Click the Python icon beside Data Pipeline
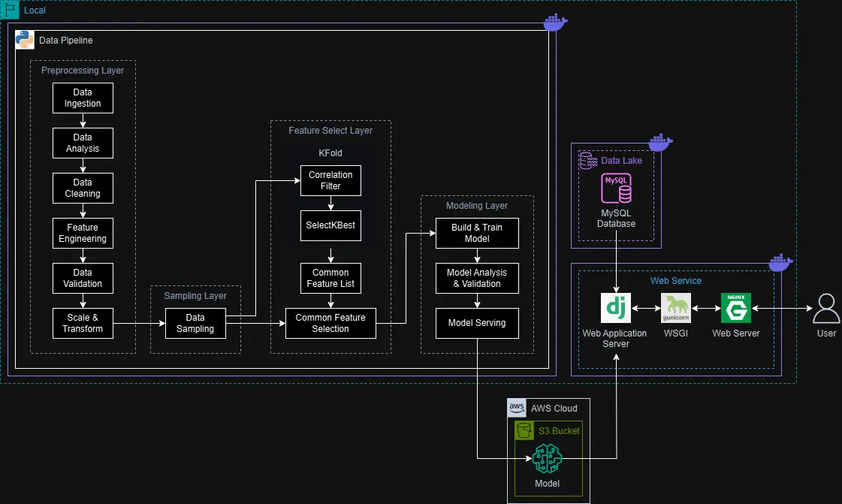The image size is (842, 504). (25, 40)
